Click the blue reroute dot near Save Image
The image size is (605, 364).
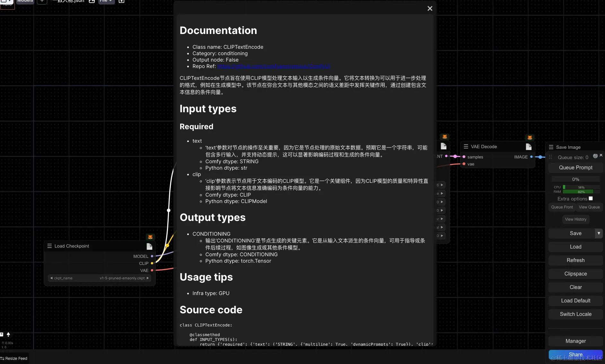pyautogui.click(x=540, y=157)
